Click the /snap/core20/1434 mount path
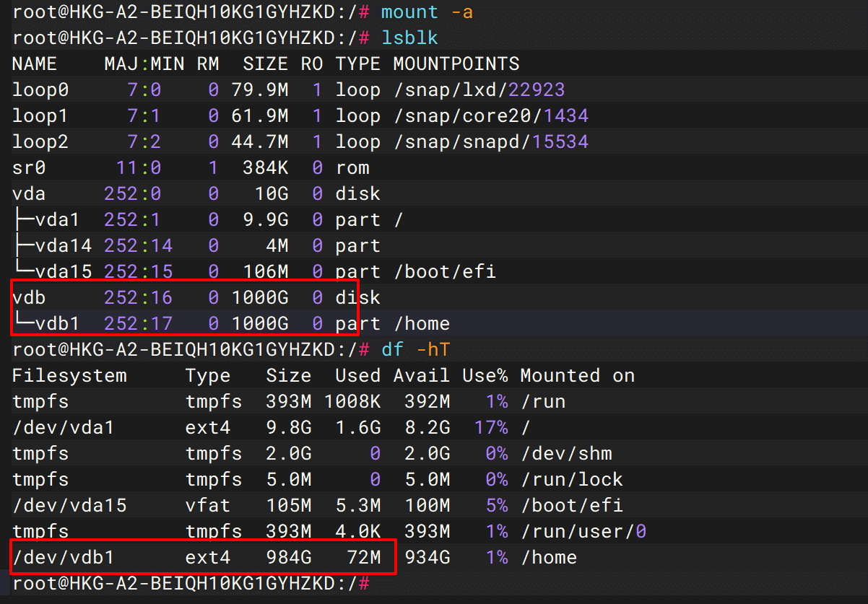 coord(490,116)
